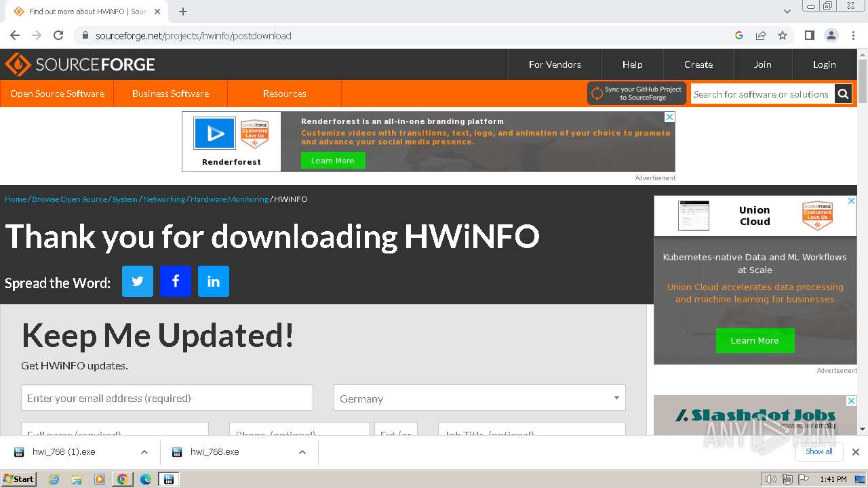868x488 pixels.
Task: Open the Chrome profile avatar
Action: (831, 35)
